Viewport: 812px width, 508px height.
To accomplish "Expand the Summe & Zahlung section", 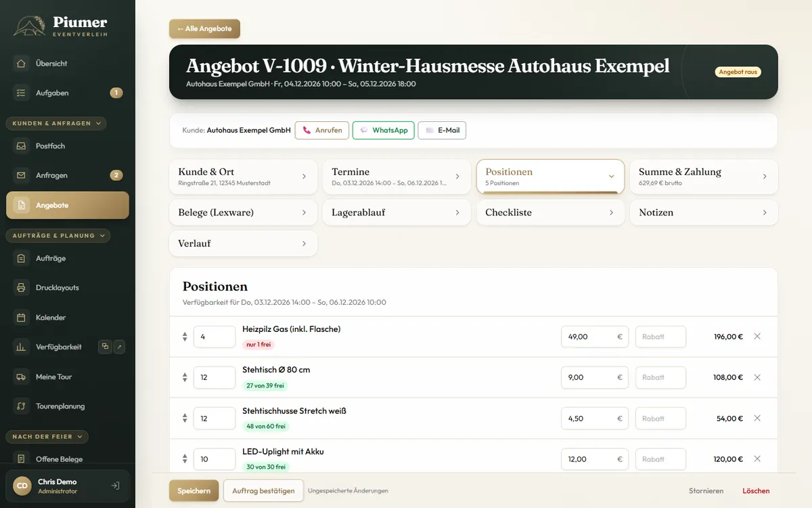I will coord(704,177).
